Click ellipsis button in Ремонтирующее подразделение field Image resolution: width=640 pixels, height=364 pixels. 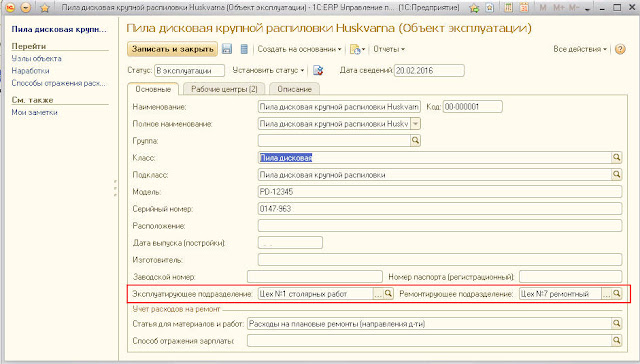pos(607,294)
